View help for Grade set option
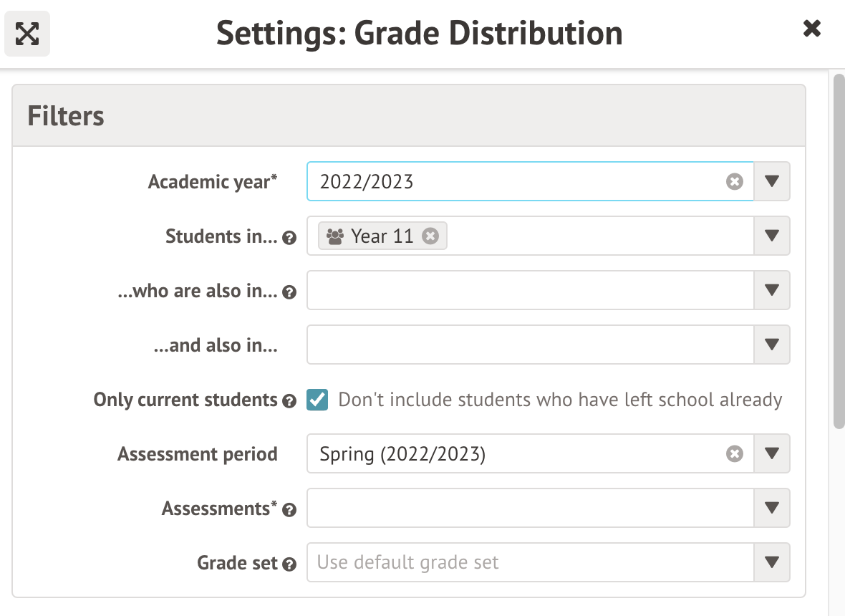Screen dimensions: 845x616 point(289,564)
